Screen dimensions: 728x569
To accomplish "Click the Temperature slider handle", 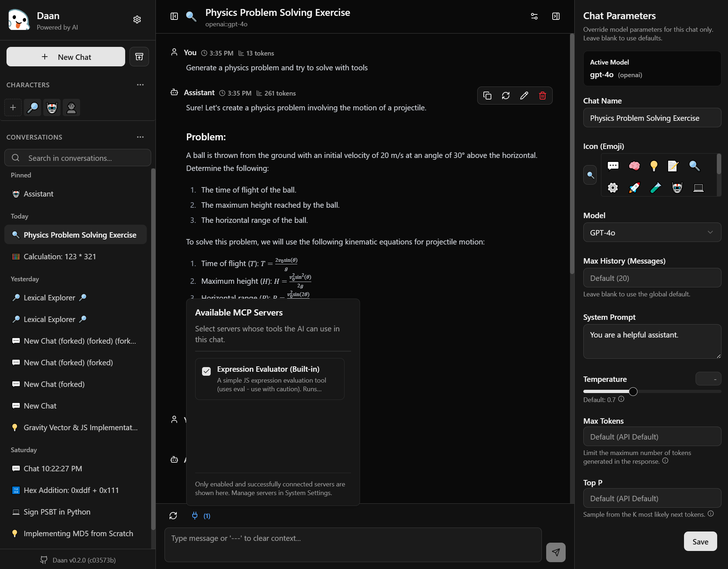I will [633, 392].
